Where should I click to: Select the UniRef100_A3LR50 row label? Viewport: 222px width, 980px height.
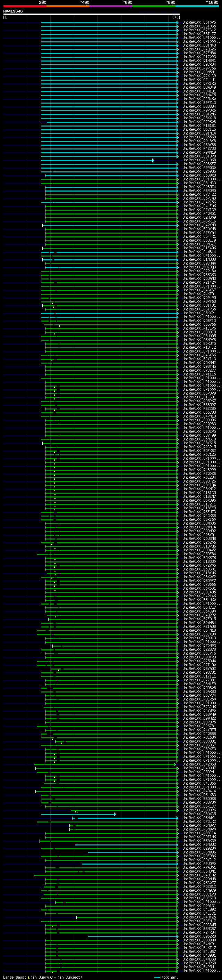pyautogui.click(x=199, y=699)
